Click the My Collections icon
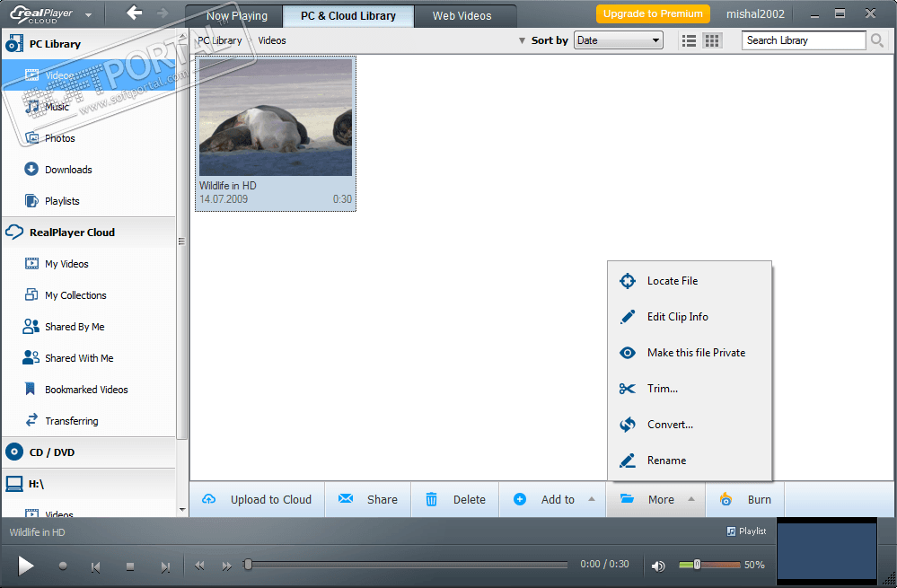897x588 pixels. (31, 294)
